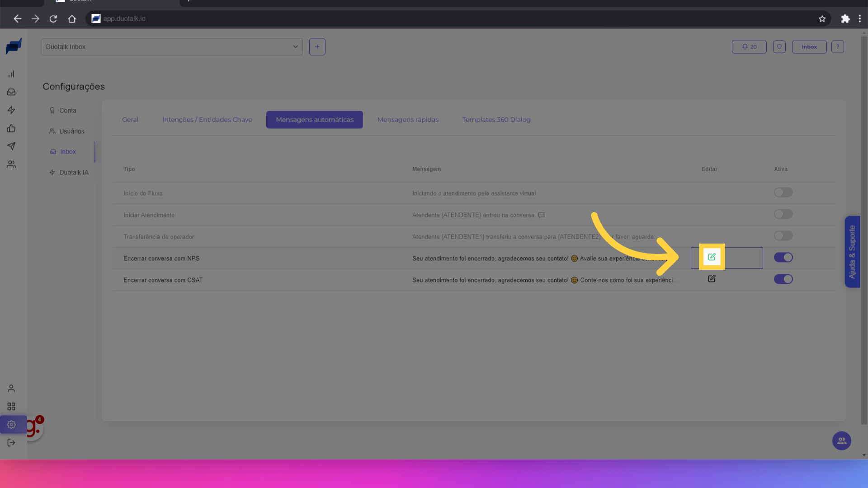Click the plus button next to dropdown
The height and width of the screenshot is (488, 868).
[317, 47]
